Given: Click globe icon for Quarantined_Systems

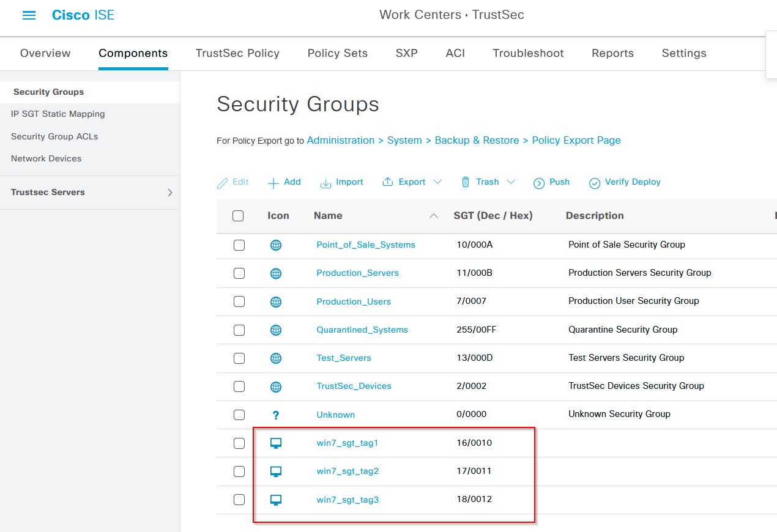Looking at the screenshot, I should click(x=276, y=330).
